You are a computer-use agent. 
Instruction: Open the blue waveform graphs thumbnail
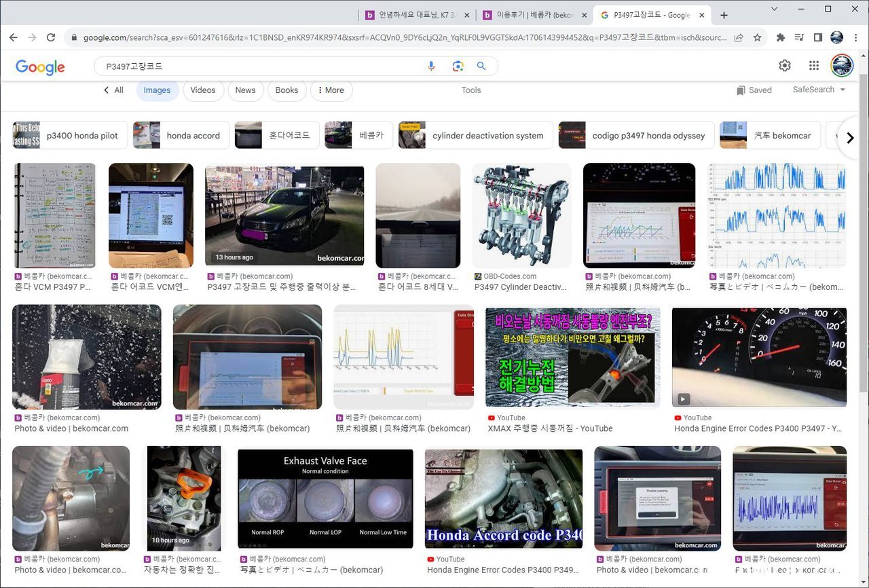coord(777,216)
